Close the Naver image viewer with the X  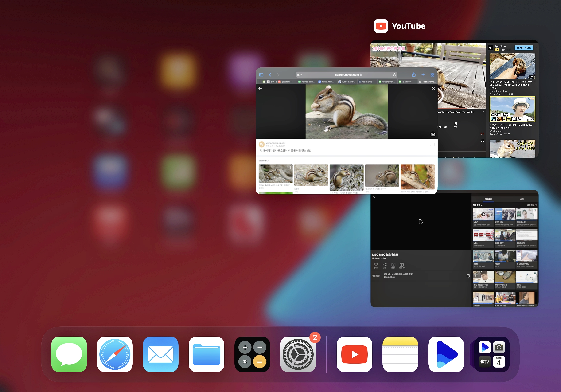click(433, 88)
